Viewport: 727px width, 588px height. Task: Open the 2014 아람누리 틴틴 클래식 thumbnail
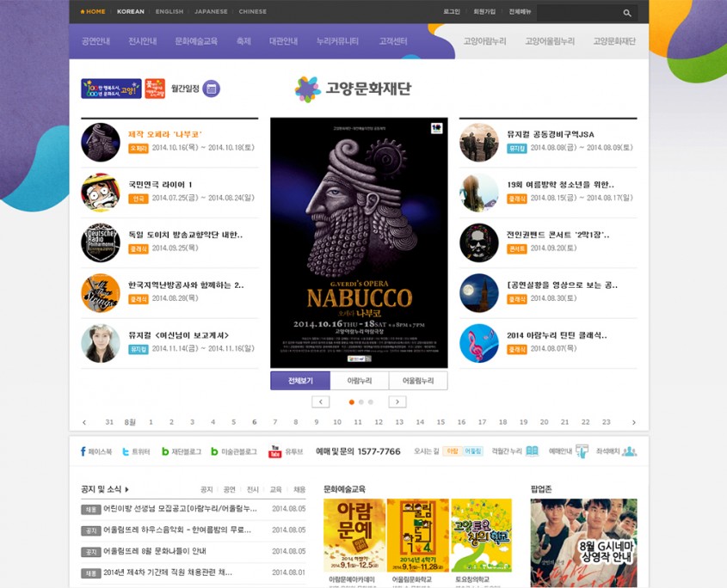coord(479,343)
